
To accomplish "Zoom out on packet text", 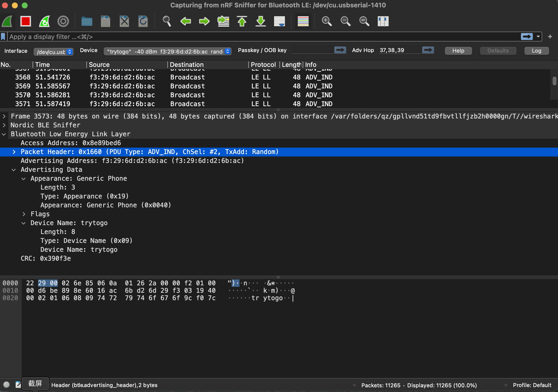I will pyautogui.click(x=346, y=21).
